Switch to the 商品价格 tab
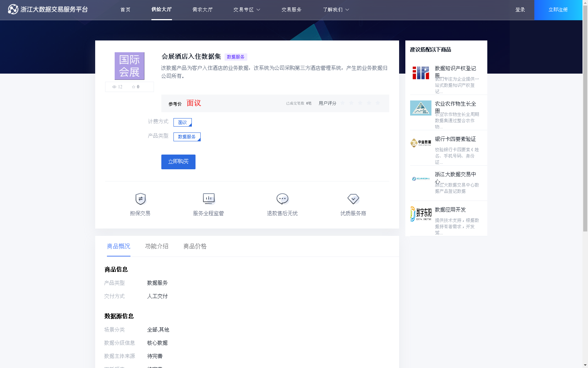This screenshot has width=588, height=368. (x=195, y=246)
